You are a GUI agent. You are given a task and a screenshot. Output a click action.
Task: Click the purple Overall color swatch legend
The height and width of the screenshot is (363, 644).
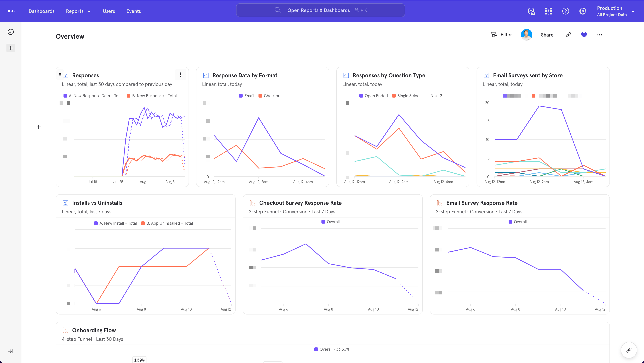click(323, 222)
